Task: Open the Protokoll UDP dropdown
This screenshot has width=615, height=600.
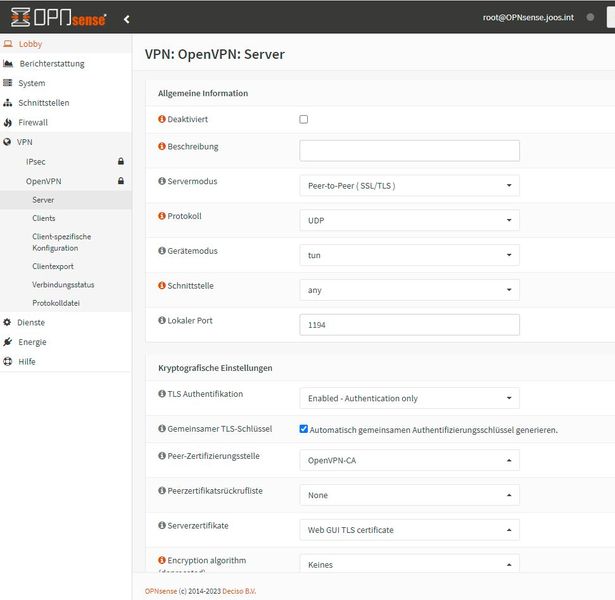Action: pyautogui.click(x=409, y=220)
